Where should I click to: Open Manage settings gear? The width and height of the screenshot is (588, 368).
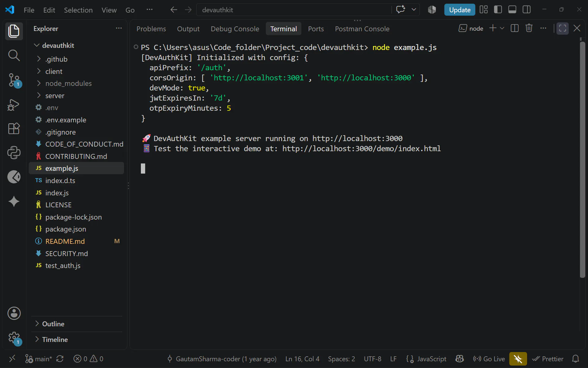[x=14, y=338]
